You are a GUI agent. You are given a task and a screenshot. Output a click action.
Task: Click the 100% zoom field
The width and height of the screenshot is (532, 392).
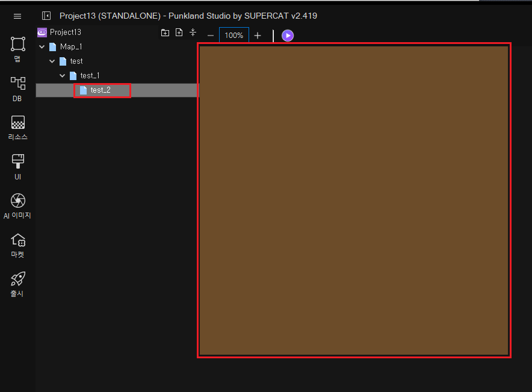tap(234, 36)
